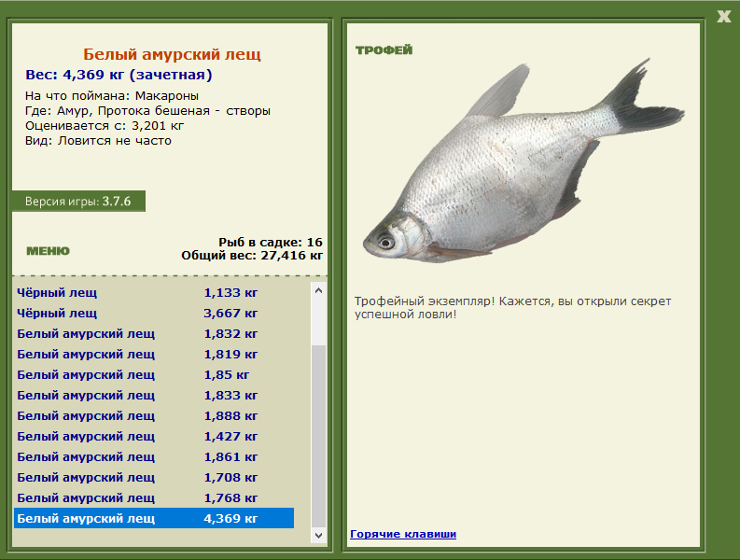Select Белый амурский лещ 1,832 кг row
Image resolution: width=740 pixels, height=560 pixels.
click(154, 334)
